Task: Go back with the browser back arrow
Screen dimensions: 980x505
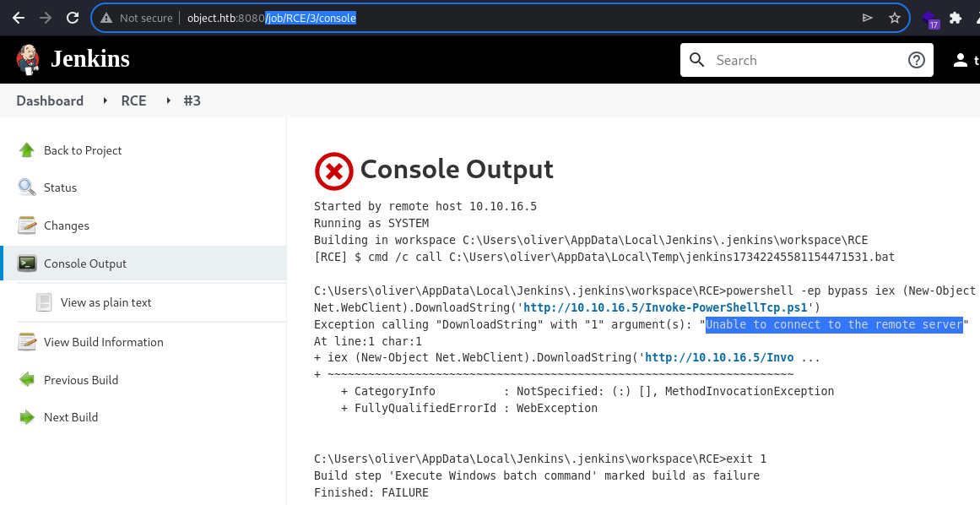Action: point(19,18)
